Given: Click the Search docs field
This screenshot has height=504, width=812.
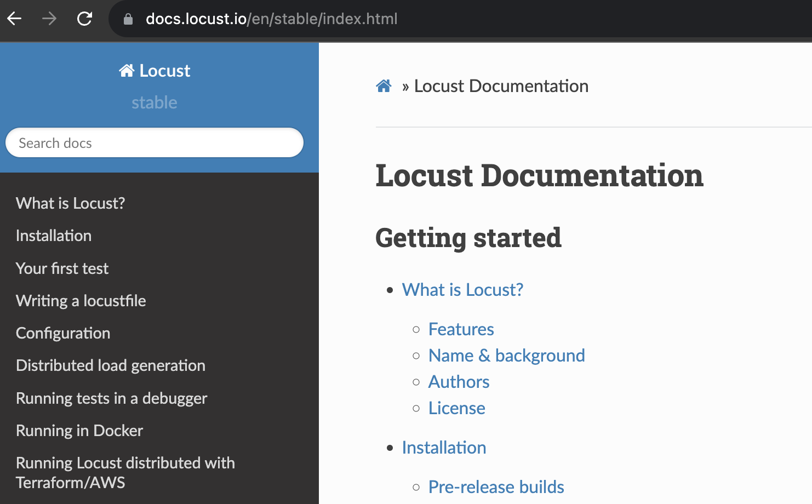Looking at the screenshot, I should click(x=155, y=143).
